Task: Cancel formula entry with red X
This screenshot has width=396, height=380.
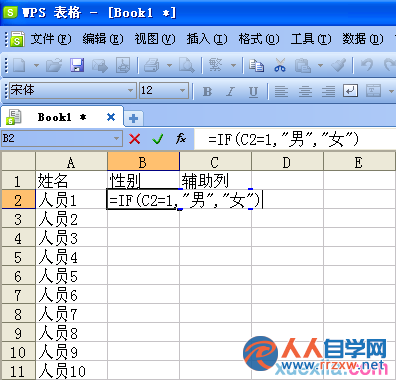Action: click(135, 138)
